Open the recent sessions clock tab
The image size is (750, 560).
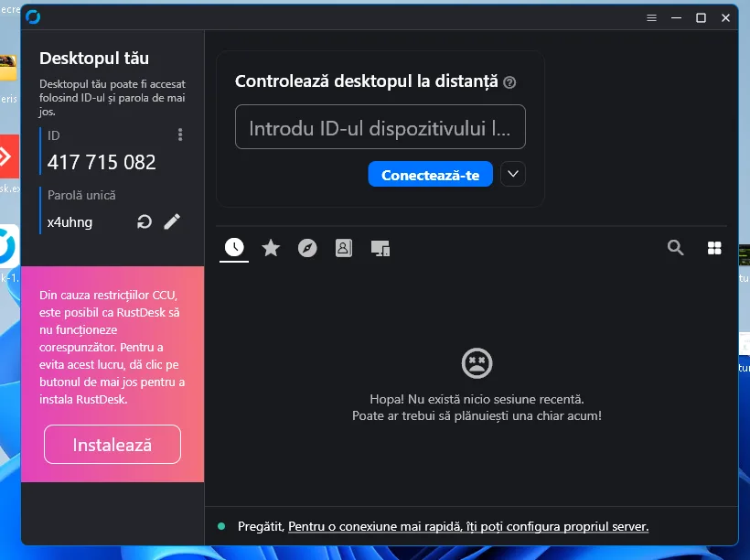point(234,247)
